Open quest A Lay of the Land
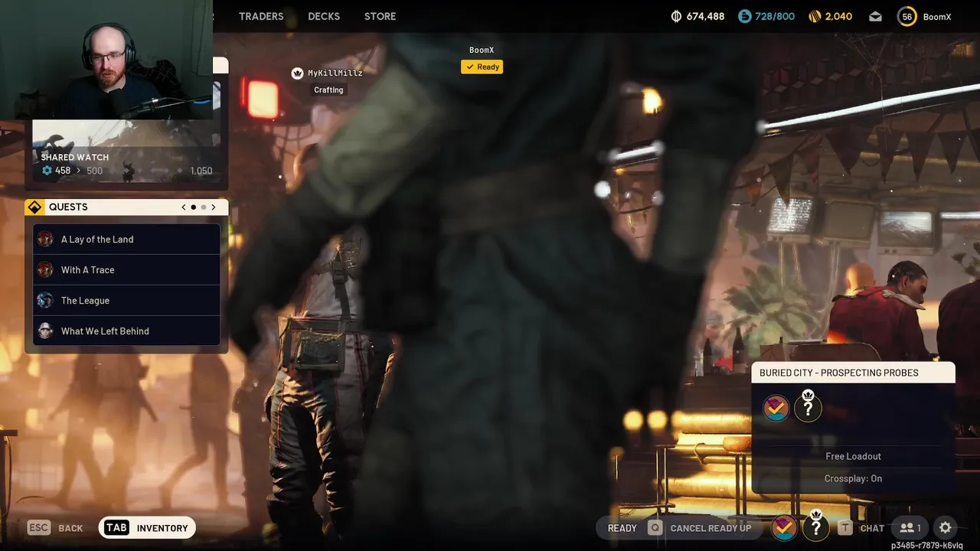Screen dimensions: 980x551 click(x=126, y=239)
